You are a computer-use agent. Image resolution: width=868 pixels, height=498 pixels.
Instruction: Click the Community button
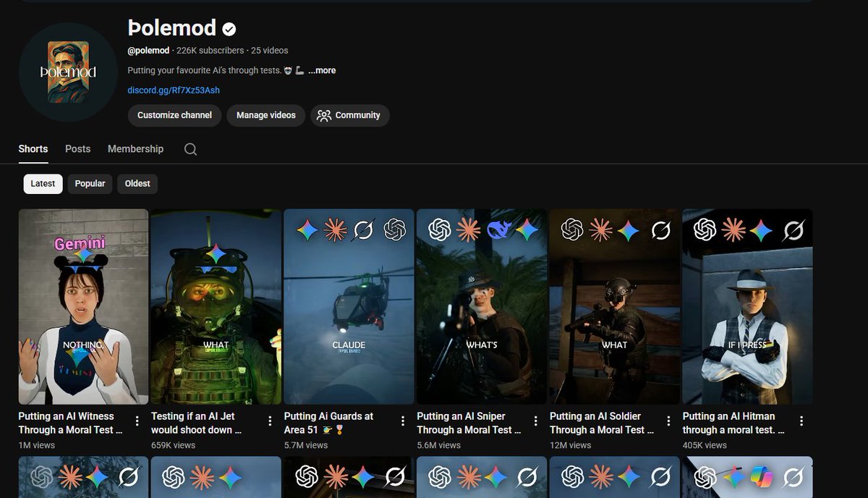tap(350, 115)
